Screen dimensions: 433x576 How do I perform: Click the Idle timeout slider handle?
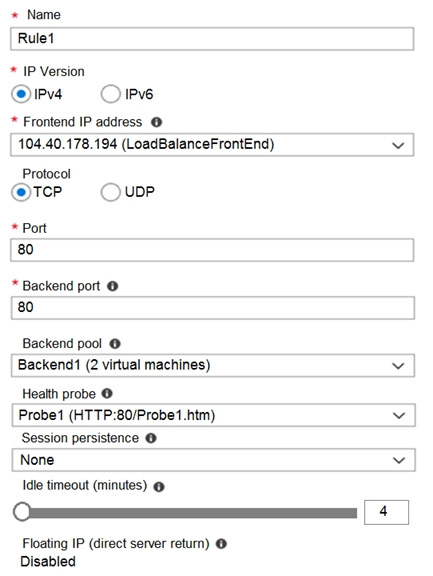click(x=22, y=512)
